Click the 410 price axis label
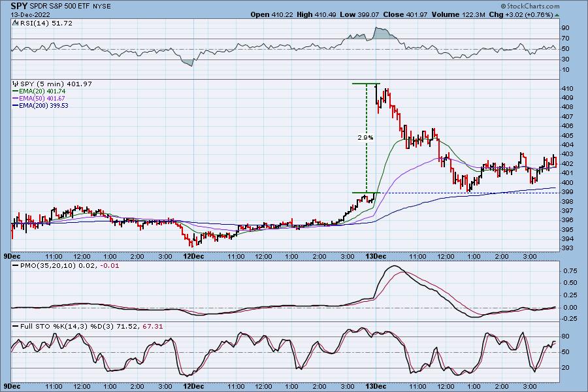The height and width of the screenshot is (392, 588). (567, 89)
